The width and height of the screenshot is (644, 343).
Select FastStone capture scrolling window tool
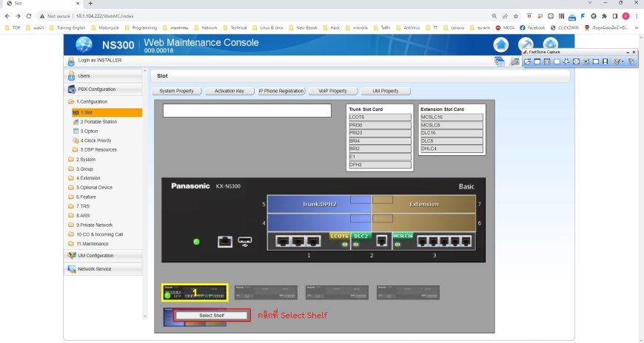(586, 61)
